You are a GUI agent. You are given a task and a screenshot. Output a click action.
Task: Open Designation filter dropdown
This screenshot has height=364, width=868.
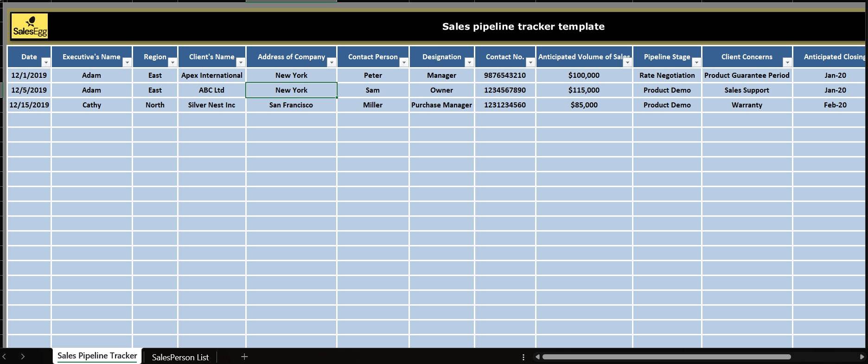469,63
